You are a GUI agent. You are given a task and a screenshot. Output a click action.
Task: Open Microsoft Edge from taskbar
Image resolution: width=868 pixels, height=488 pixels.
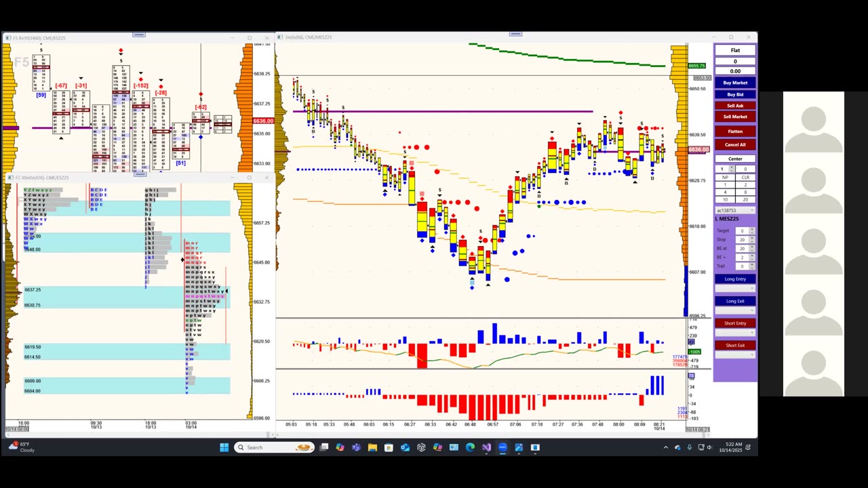[470, 447]
